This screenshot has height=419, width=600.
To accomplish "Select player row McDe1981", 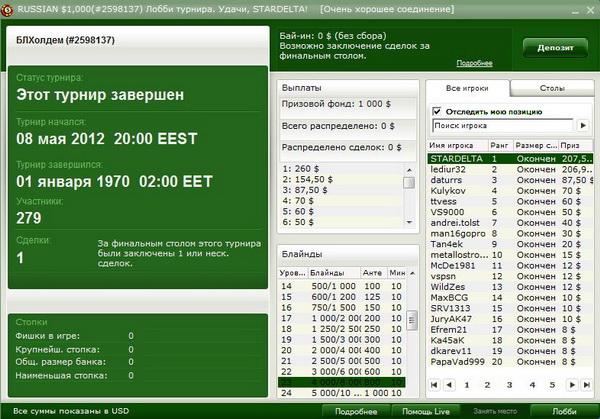I will coord(510,266).
